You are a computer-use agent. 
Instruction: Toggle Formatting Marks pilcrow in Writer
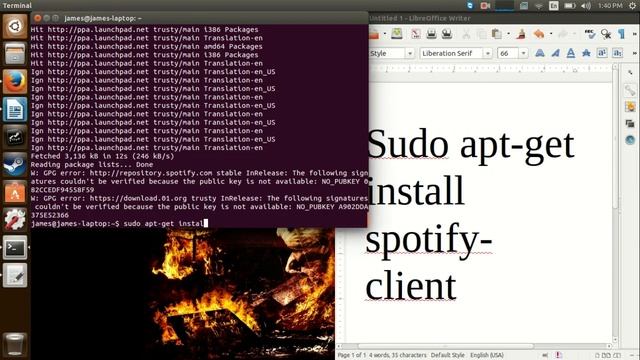click(x=621, y=34)
